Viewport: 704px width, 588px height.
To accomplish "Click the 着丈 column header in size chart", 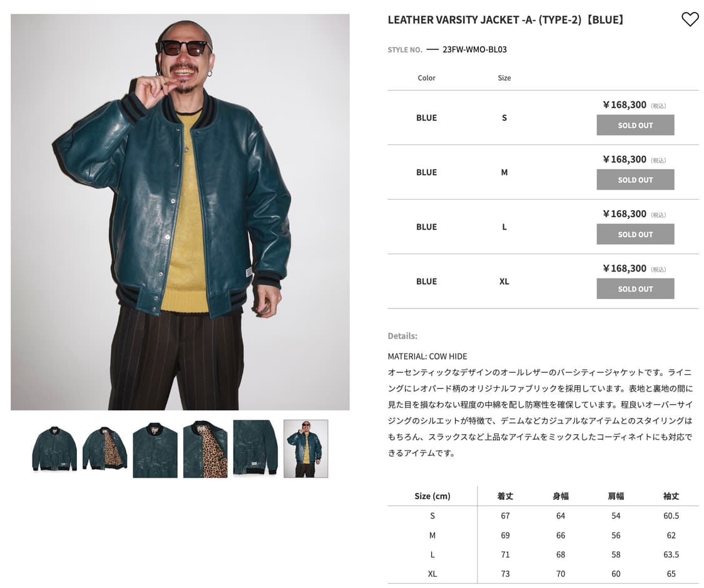I will 505,496.
